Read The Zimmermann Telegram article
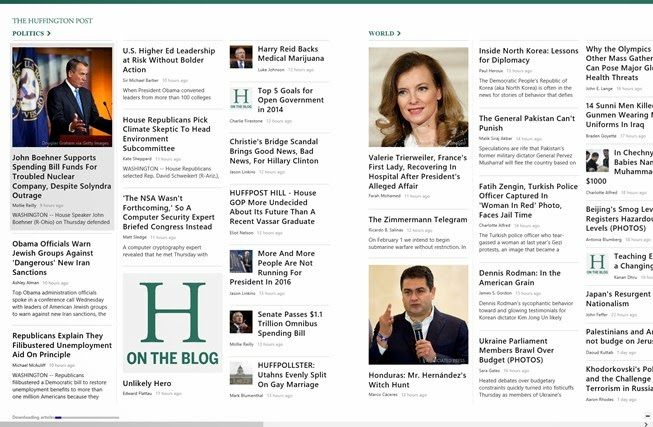The height and width of the screenshot is (427, 653). 418,220
